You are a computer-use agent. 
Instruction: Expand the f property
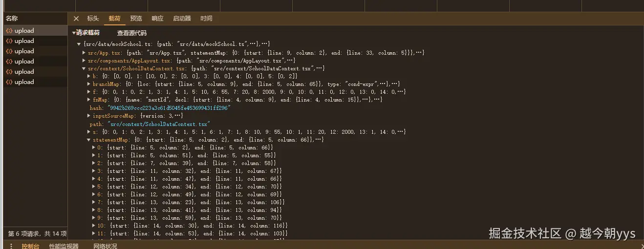pos(89,92)
